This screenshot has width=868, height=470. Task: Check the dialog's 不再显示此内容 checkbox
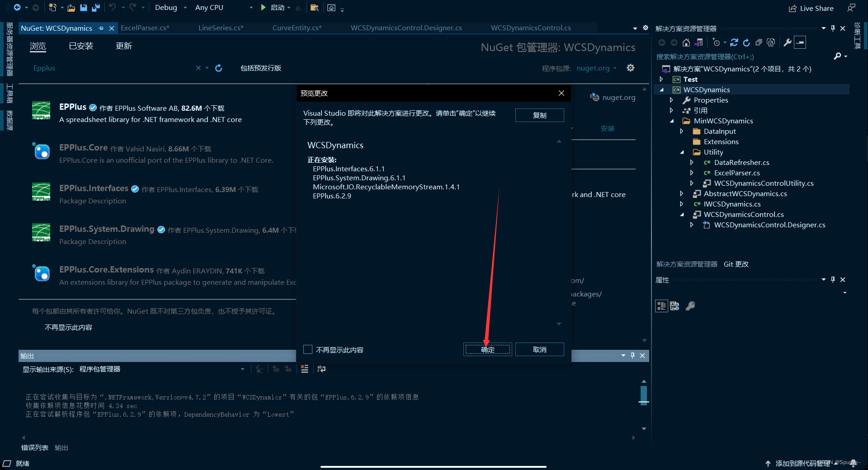coord(308,349)
